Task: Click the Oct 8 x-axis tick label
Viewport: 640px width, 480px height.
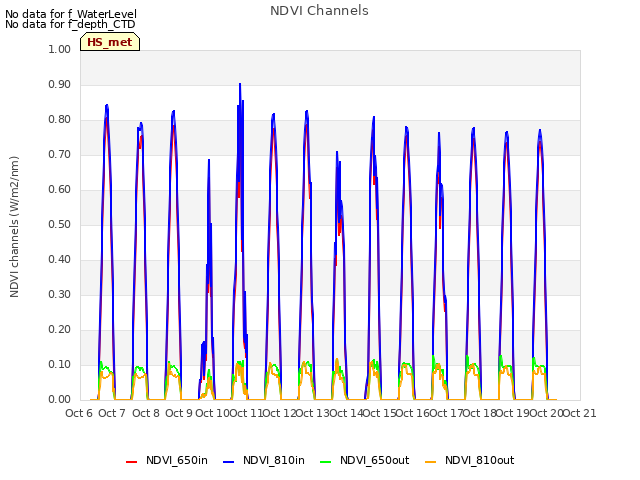Action: (146, 413)
